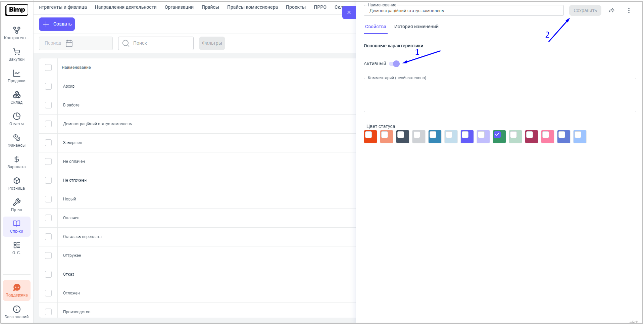
Task: Check the box next to Архив
Action: pos(48,86)
